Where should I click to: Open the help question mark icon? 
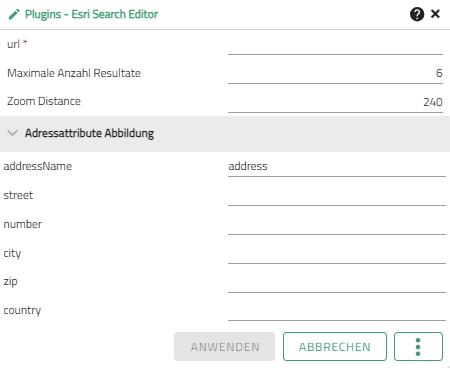tap(417, 14)
